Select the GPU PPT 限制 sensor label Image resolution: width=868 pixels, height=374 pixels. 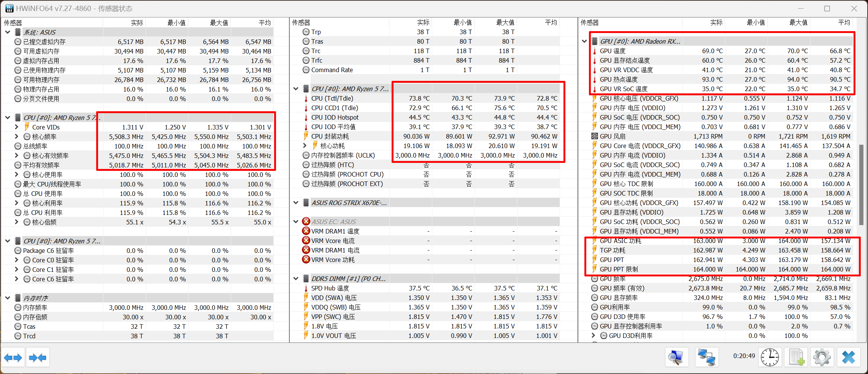(619, 269)
